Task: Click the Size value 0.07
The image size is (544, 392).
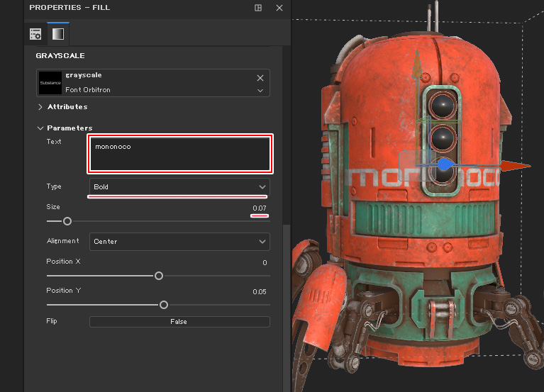Action: click(x=260, y=208)
